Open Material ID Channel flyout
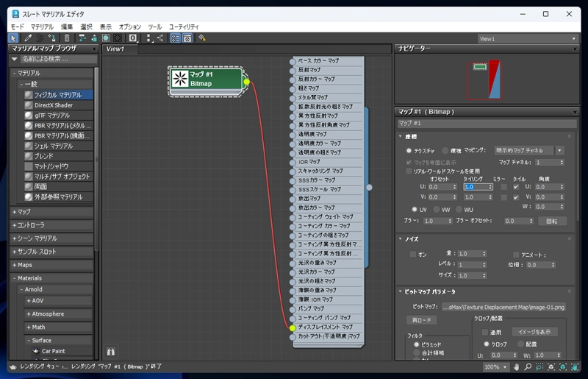This screenshot has height=379, width=588. [x=133, y=38]
